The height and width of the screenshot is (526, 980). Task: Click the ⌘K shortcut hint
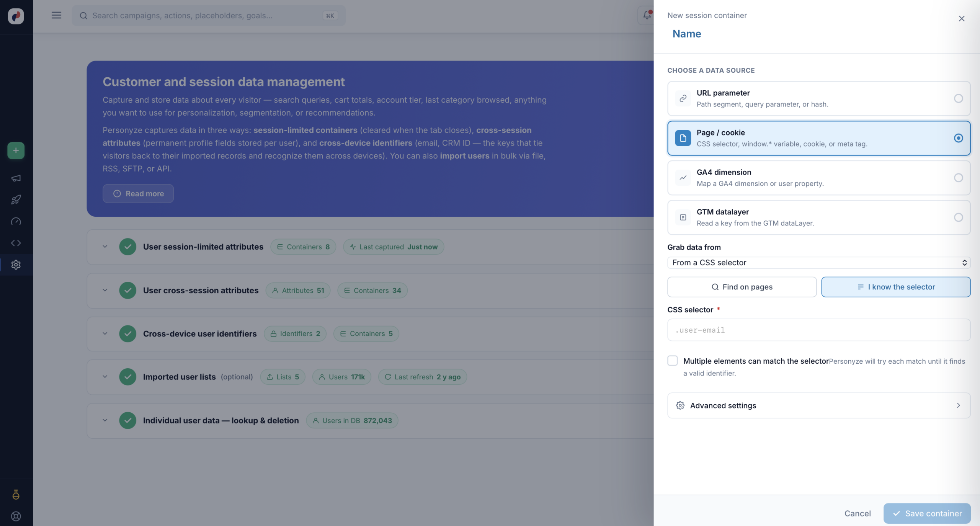click(330, 16)
